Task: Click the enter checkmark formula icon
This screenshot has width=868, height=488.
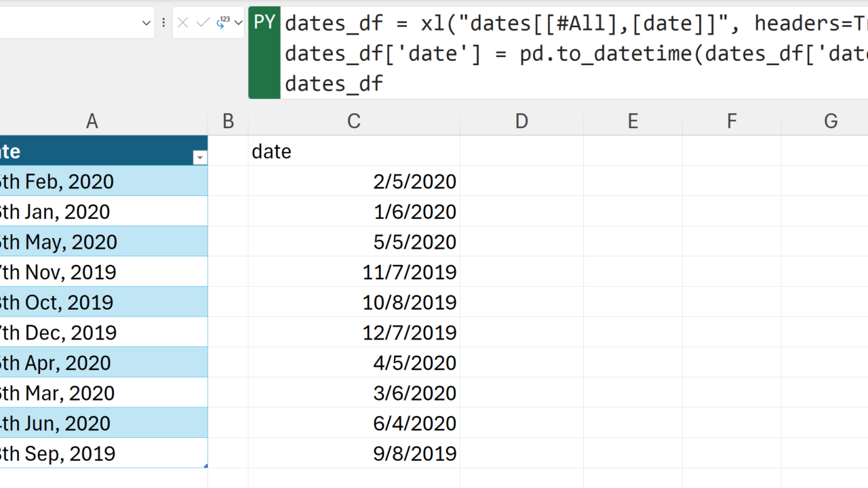Action: (202, 23)
